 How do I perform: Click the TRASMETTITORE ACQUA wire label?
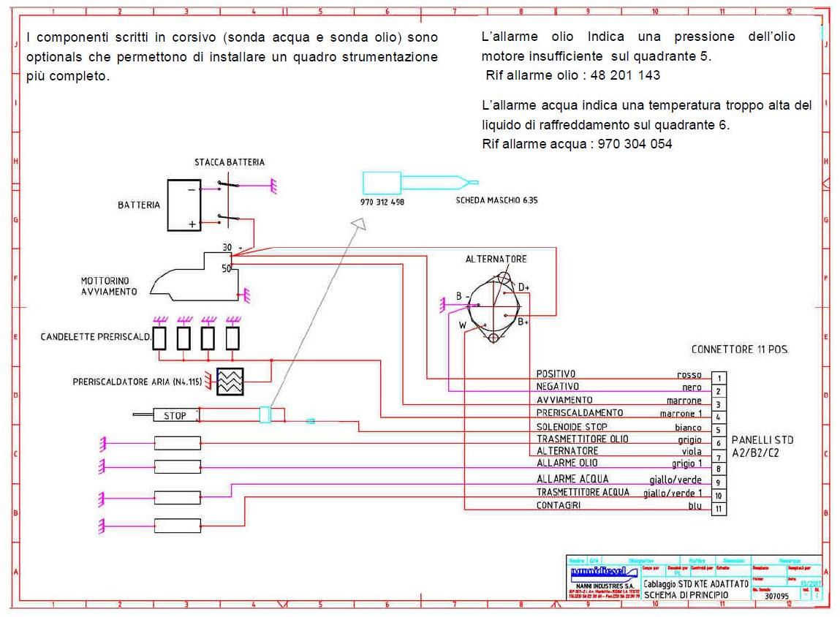(583, 492)
